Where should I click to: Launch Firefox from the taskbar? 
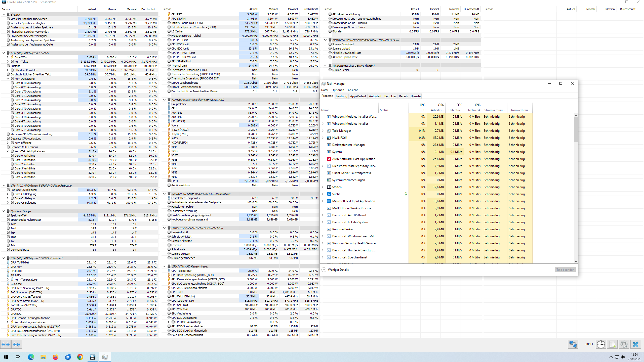55,357
